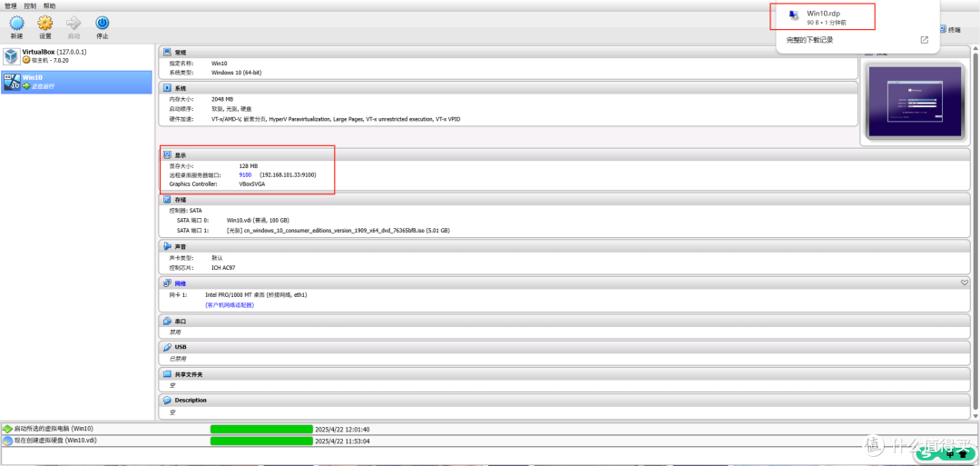Open the 客户机网络适配器 link
Image resolution: width=980 pixels, height=466 pixels.
pyautogui.click(x=230, y=305)
